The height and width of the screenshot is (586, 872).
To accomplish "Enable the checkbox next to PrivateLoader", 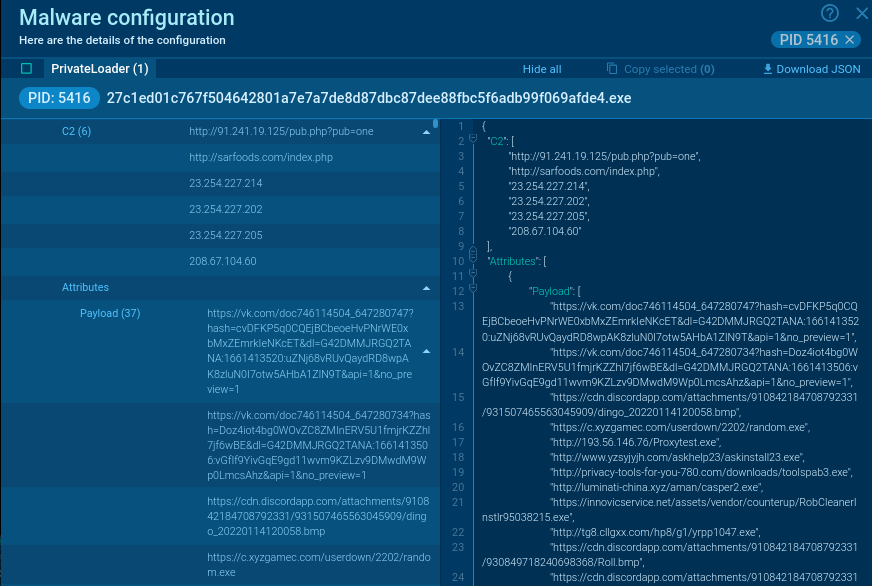I will 26,68.
